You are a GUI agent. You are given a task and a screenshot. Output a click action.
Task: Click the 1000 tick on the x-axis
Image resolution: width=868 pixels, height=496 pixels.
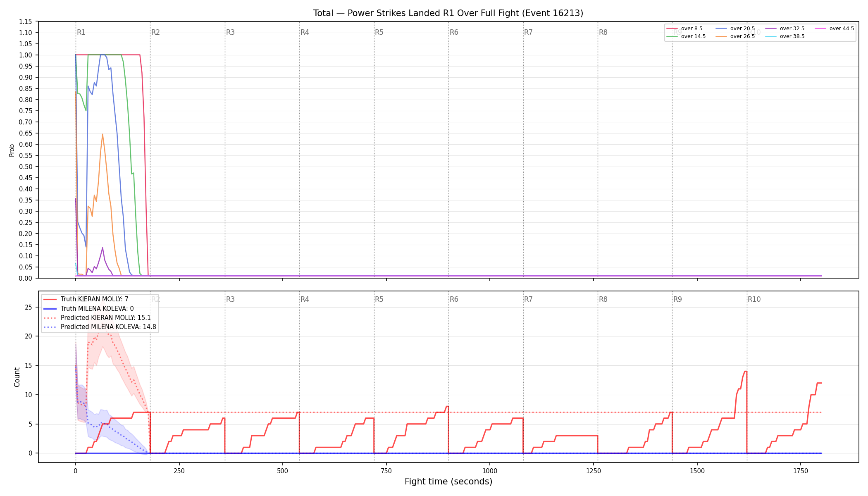pos(490,471)
